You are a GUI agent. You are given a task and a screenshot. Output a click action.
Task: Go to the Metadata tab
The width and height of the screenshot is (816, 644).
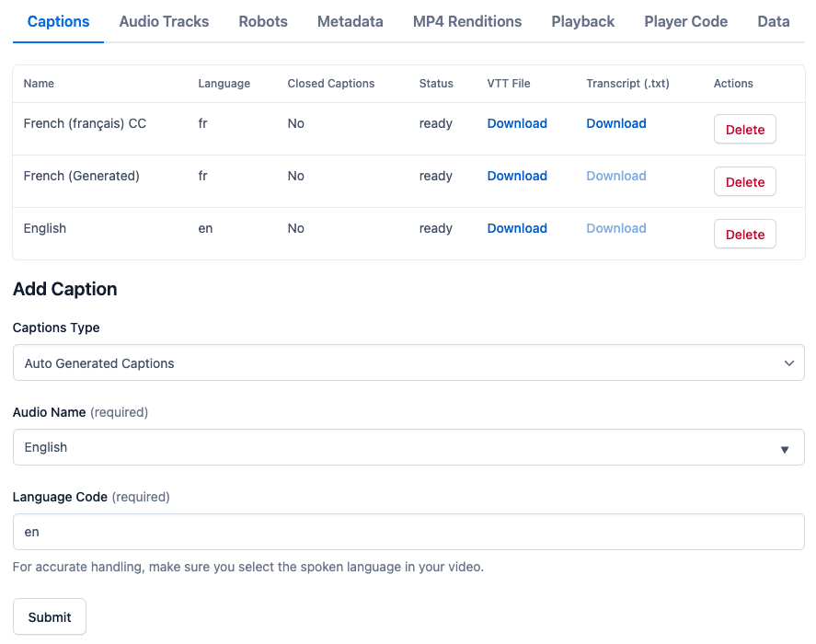click(x=351, y=21)
